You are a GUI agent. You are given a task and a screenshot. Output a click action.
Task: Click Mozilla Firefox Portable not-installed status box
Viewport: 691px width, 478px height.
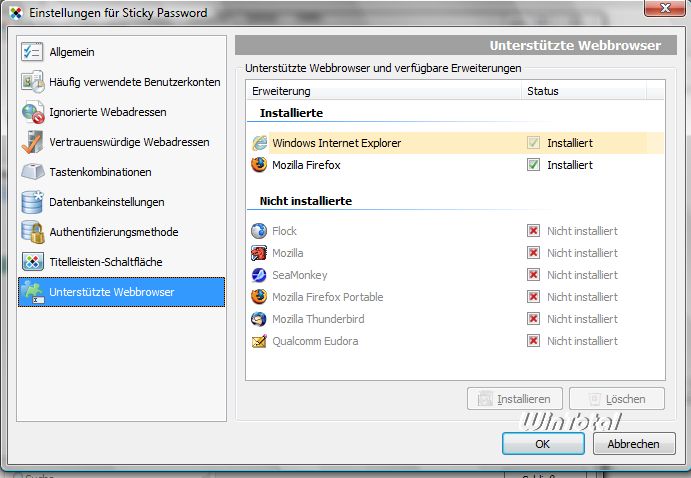533,296
